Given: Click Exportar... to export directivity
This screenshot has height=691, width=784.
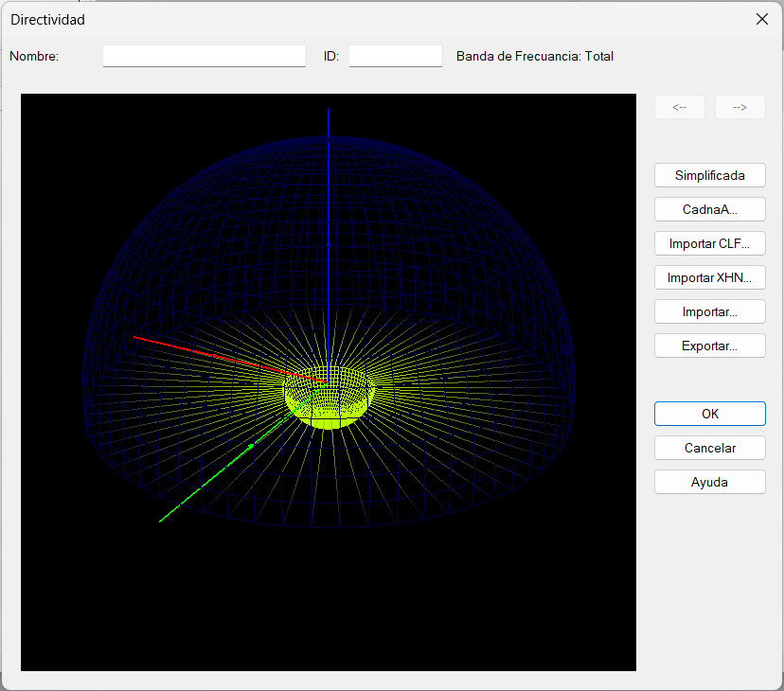Looking at the screenshot, I should click(709, 345).
